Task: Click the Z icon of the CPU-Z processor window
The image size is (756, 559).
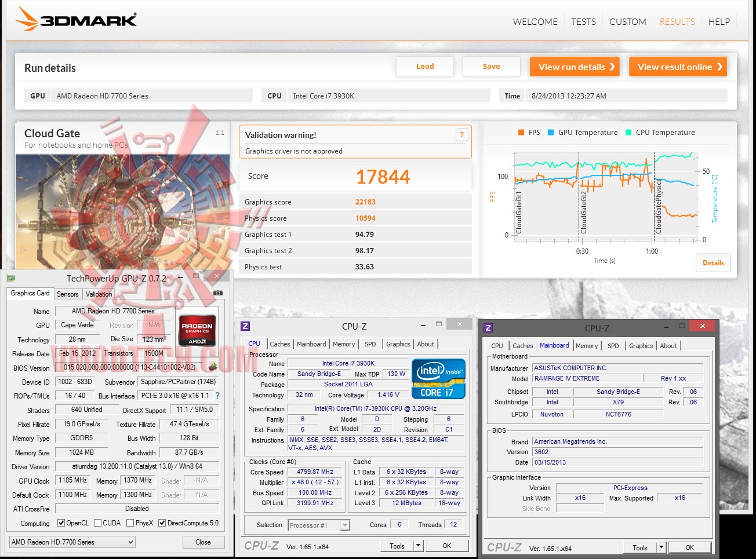Action: 245,326
